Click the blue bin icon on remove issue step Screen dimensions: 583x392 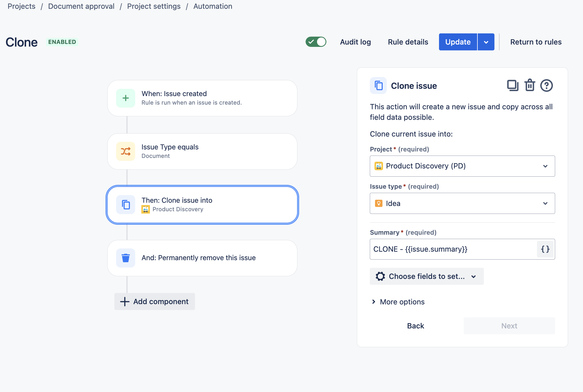click(126, 258)
